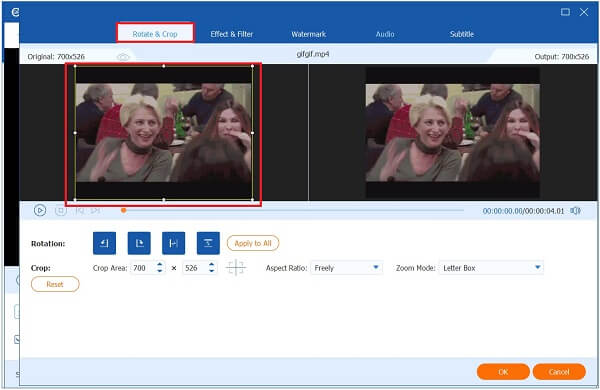
Task: Flip video horizontally
Action: pyautogui.click(x=173, y=243)
